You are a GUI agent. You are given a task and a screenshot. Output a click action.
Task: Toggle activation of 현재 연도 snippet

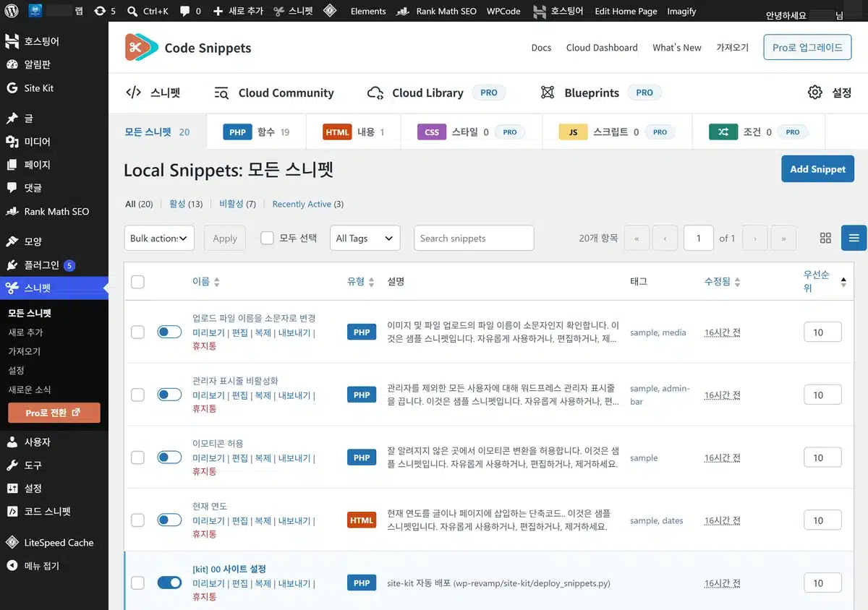coord(169,520)
